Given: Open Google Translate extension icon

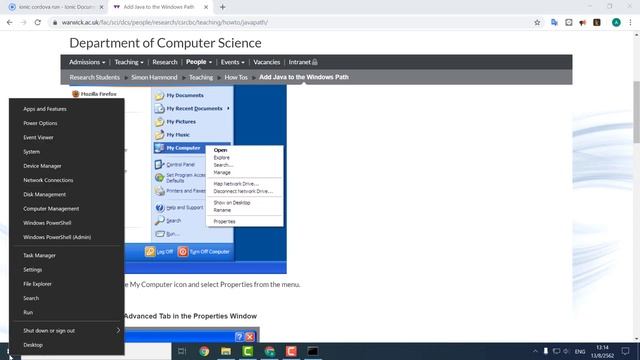Looking at the screenshot, I should [554, 22].
